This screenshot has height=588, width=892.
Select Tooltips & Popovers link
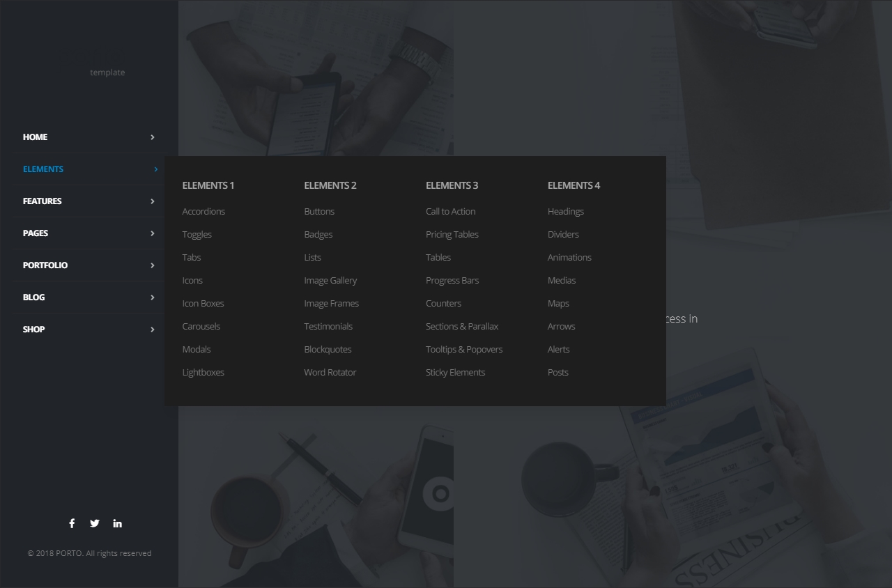(463, 349)
